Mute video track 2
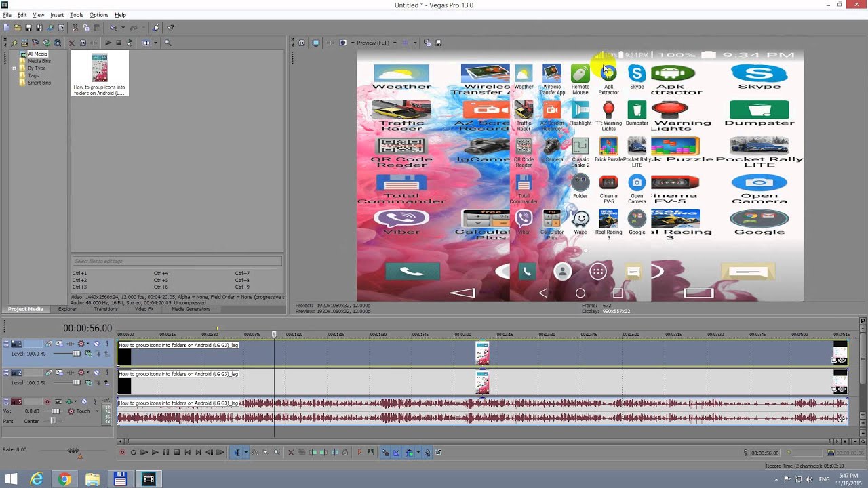 96,373
